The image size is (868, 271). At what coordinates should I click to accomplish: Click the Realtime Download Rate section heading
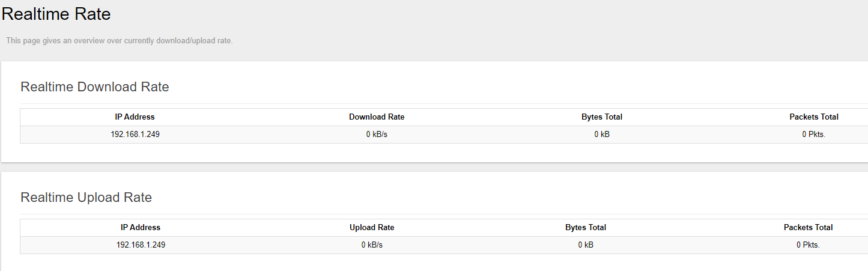pyautogui.click(x=95, y=87)
